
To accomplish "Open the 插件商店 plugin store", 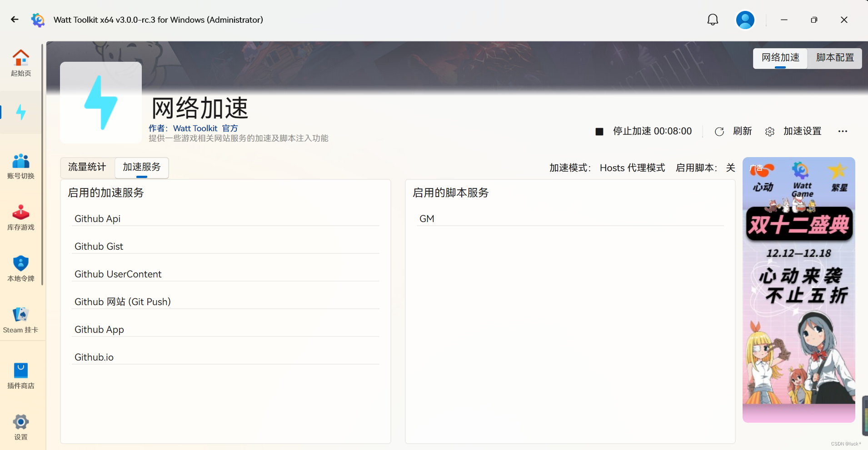I will (20, 375).
